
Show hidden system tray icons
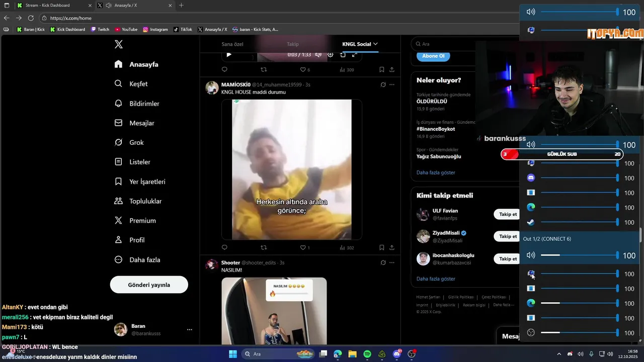(x=559, y=354)
